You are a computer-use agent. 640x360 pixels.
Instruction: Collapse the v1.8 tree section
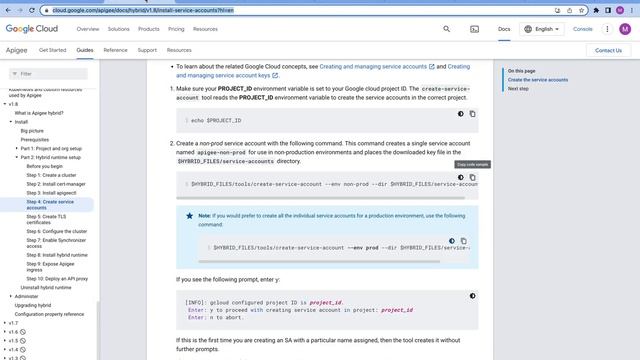pyautogui.click(x=5, y=104)
